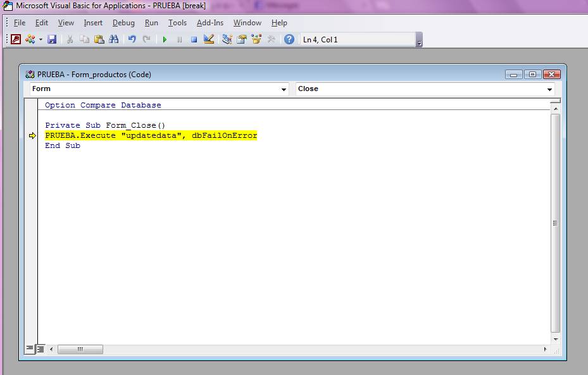Open the Tools menu
Viewport: 588px width, 375px height.
click(x=177, y=23)
